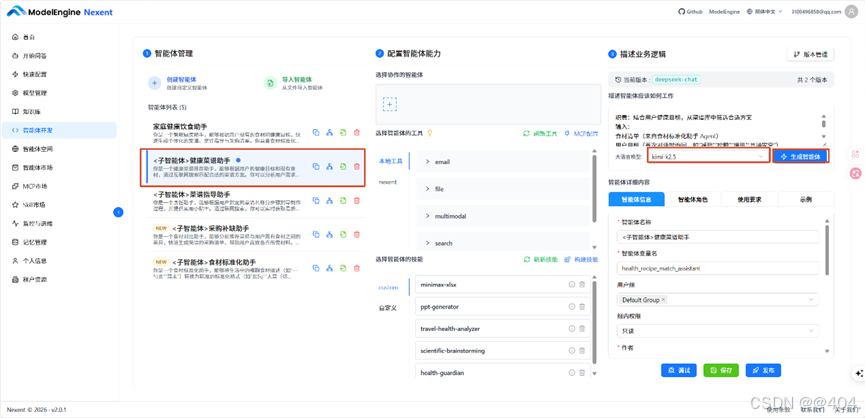Open the account email dropdown in the header
The width and height of the screenshot is (865, 418).
[x=816, y=12]
